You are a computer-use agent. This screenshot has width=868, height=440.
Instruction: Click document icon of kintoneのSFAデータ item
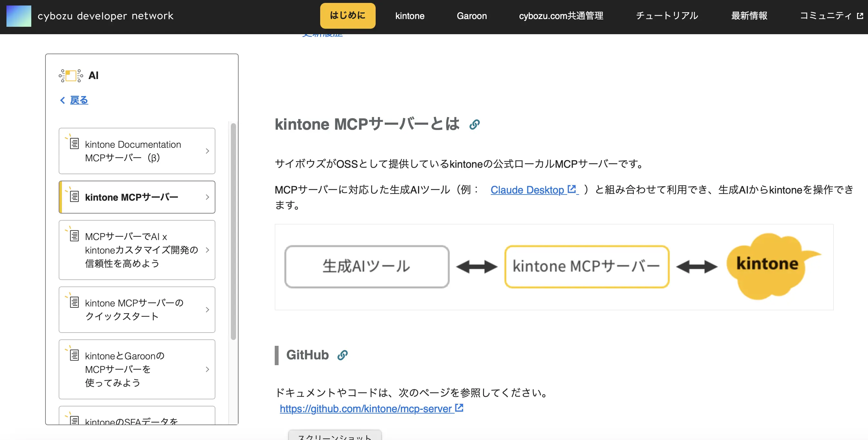click(x=74, y=420)
